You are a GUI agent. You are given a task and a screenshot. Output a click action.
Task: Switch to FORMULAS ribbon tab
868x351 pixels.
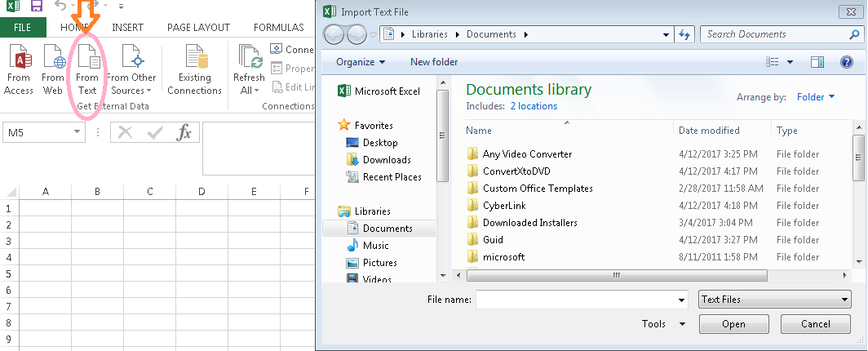point(278,27)
